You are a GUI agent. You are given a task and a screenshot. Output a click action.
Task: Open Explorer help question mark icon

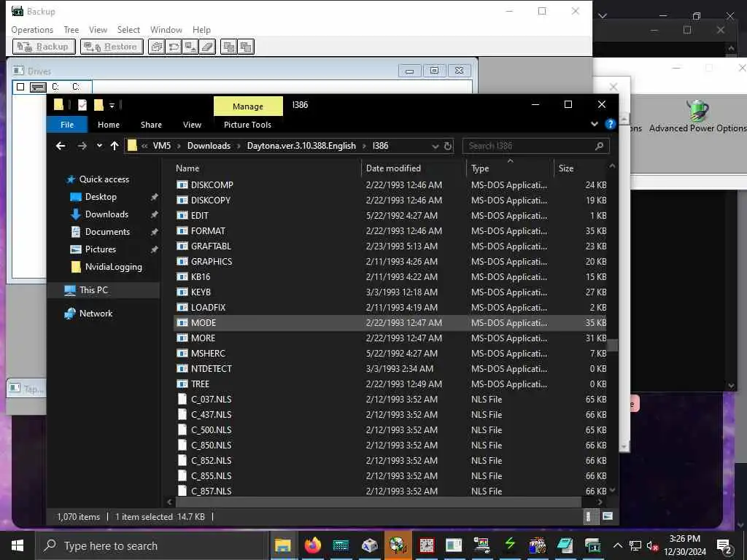click(x=610, y=124)
